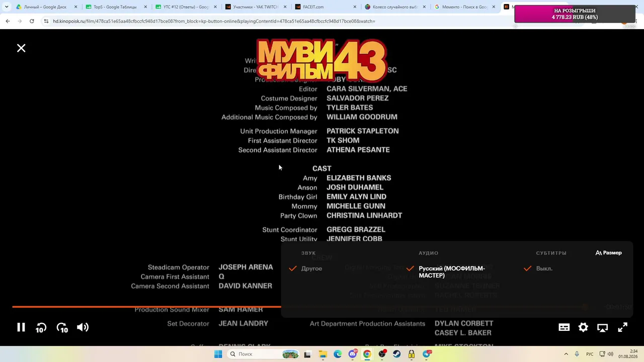Viewport: 644px width, 362px height.
Task: Go back in browser history
Action: (x=8, y=21)
